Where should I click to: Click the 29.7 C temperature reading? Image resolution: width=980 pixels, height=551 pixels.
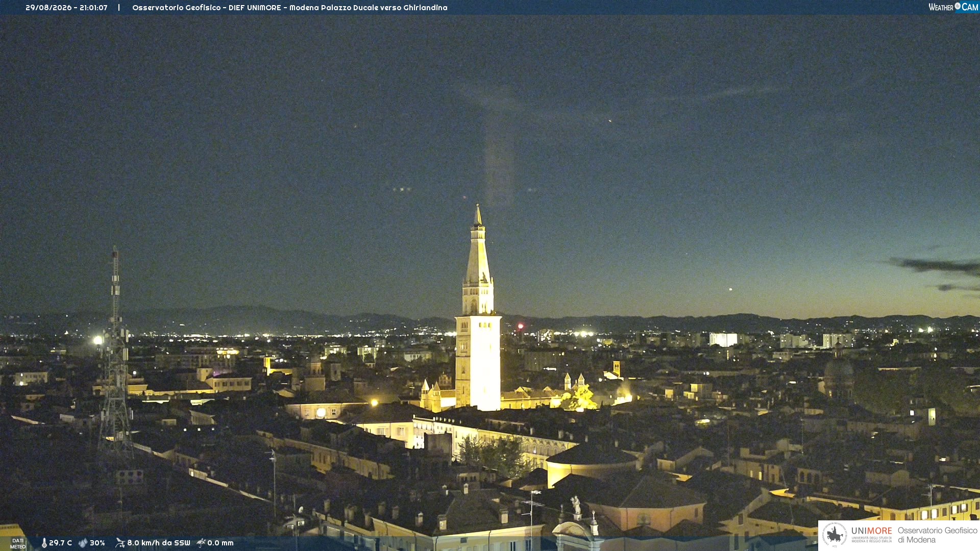(60, 543)
